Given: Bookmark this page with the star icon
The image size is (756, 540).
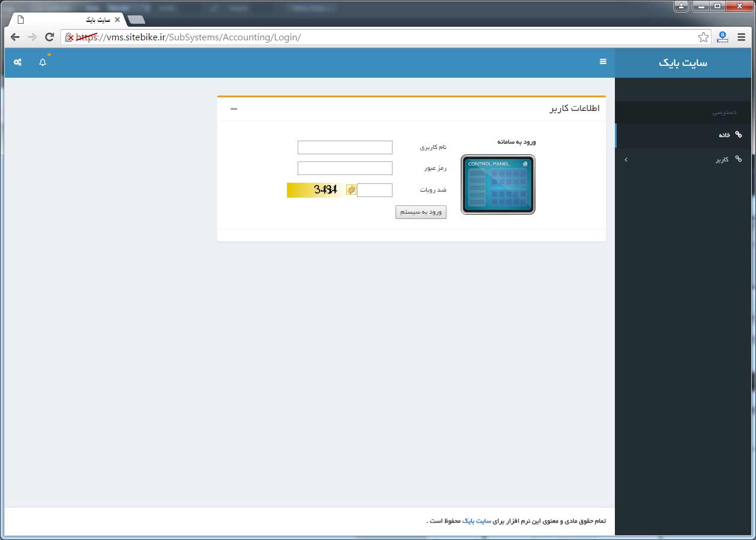Looking at the screenshot, I should pyautogui.click(x=703, y=37).
